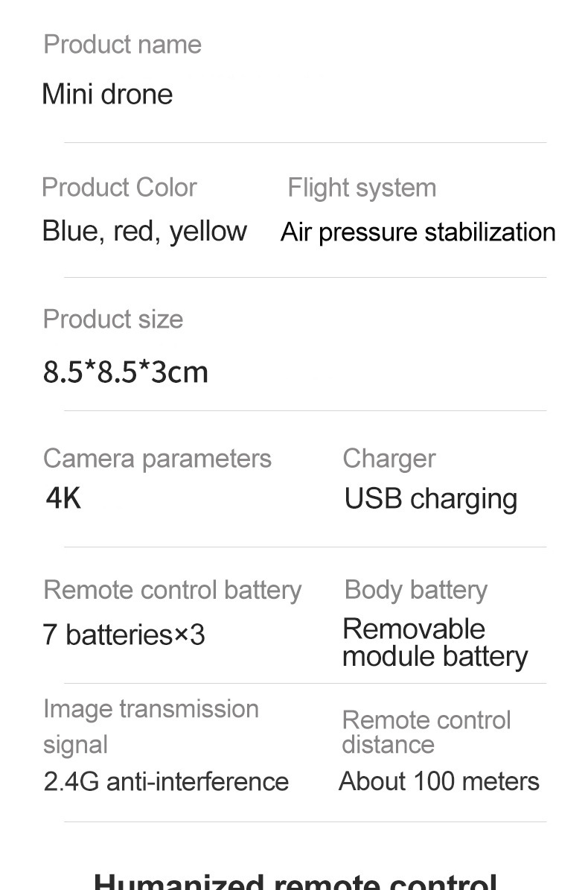The width and height of the screenshot is (588, 890).
Task: Click the "Remote control distance" label
Action: pyautogui.click(x=426, y=732)
